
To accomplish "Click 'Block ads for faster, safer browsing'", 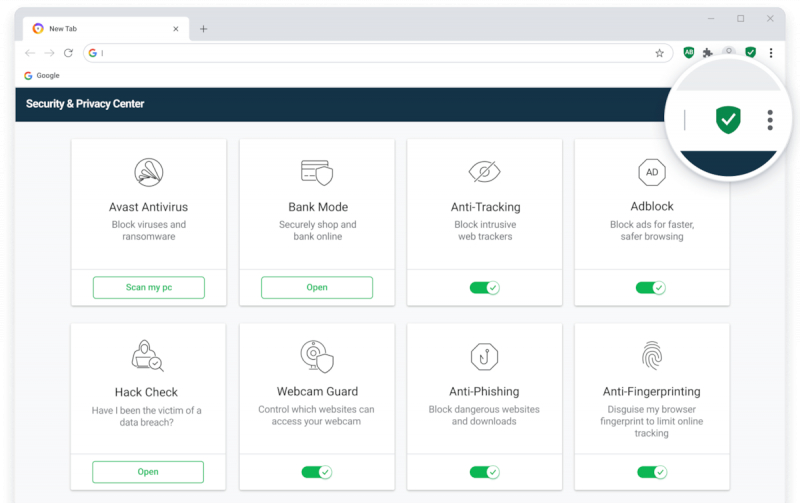I will click(652, 230).
